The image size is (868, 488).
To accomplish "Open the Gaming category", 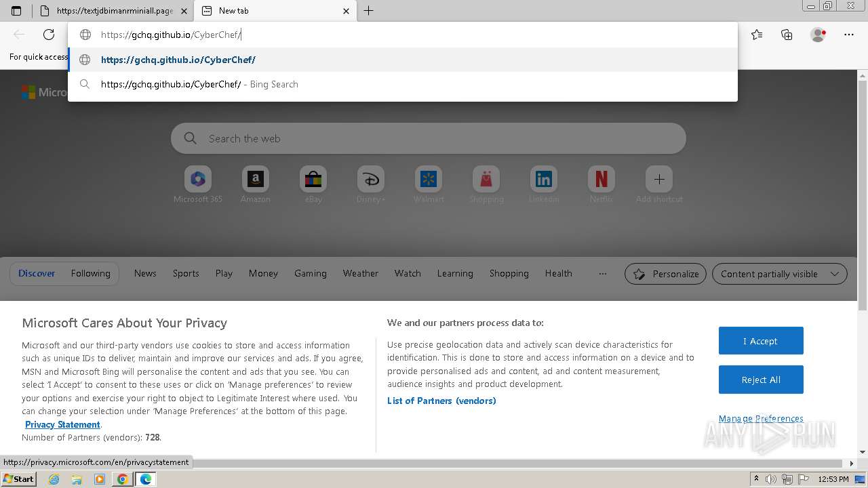I will coord(311,274).
